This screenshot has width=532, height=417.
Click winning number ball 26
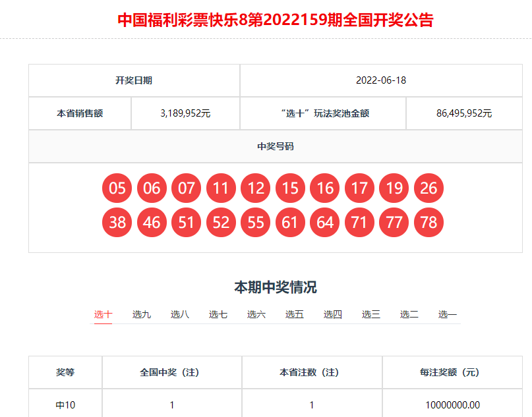click(429, 188)
